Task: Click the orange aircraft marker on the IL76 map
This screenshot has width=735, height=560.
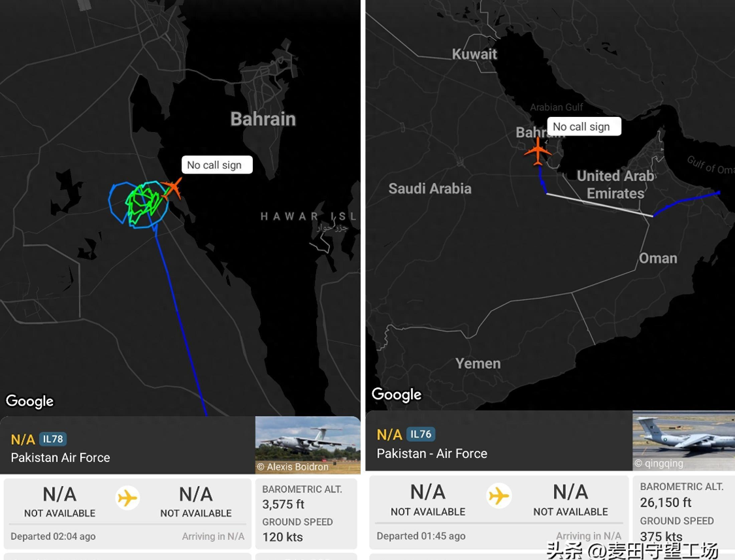Action: tap(538, 151)
